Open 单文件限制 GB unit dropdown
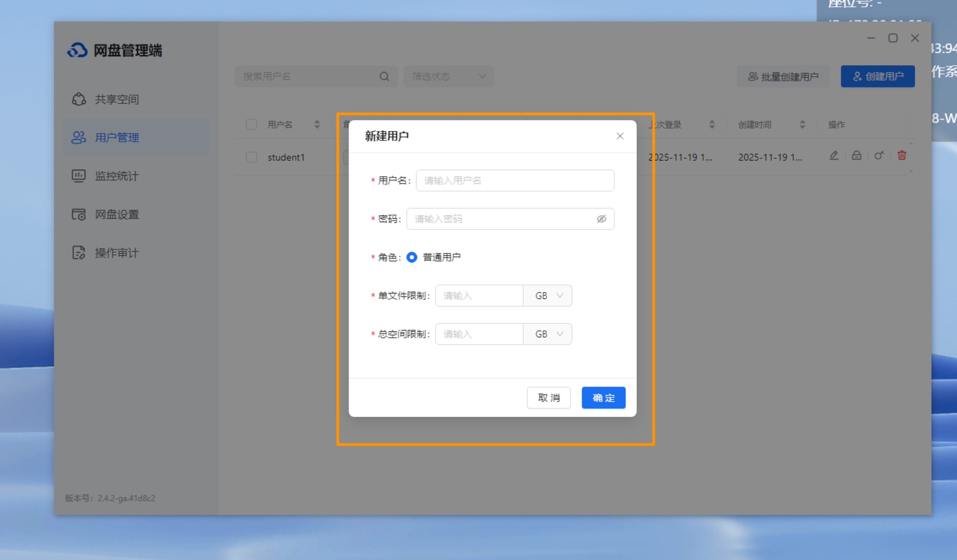Image resolution: width=957 pixels, height=560 pixels. point(547,295)
